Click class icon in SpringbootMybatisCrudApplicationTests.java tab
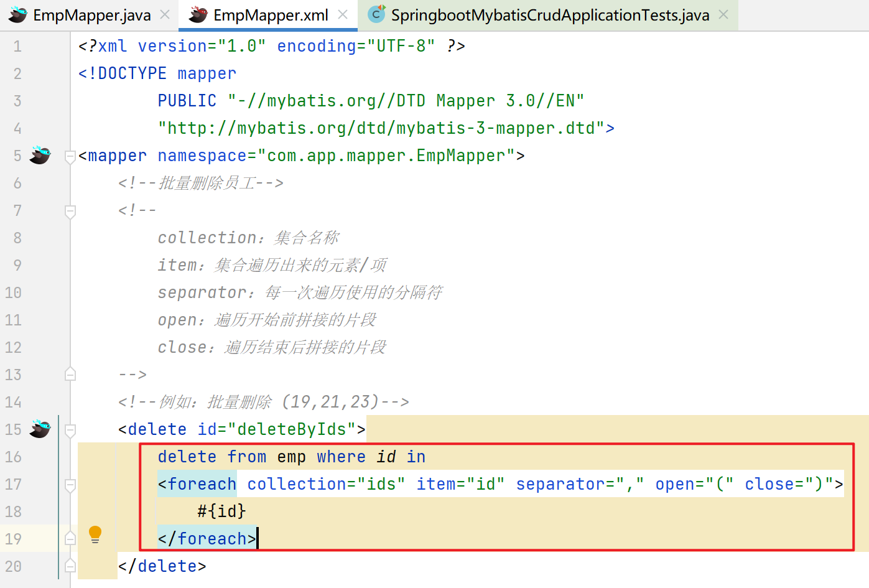This screenshot has height=588, width=869. pyautogui.click(x=376, y=14)
